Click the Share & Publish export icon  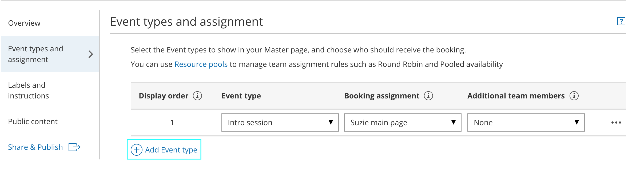[x=74, y=147]
